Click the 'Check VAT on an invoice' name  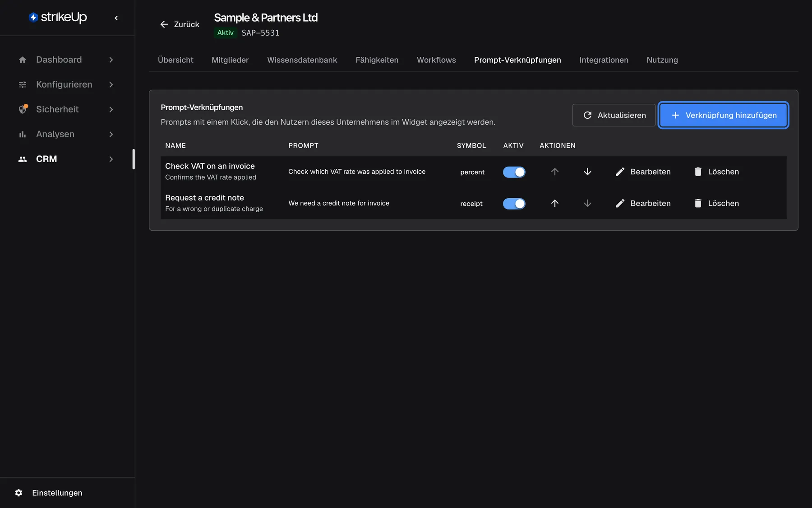(210, 166)
